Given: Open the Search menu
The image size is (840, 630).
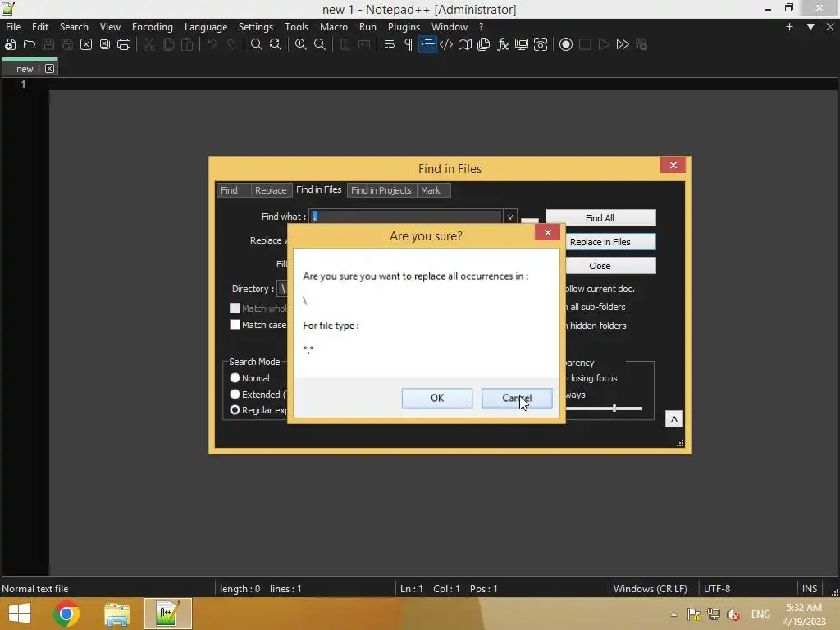Looking at the screenshot, I should 74,27.
